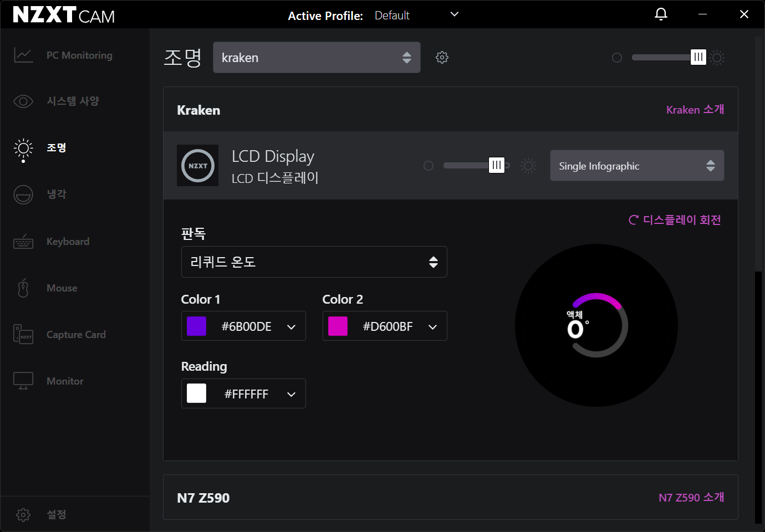
Task: Open the PC Monitoring chart icon
Action: coord(23,55)
